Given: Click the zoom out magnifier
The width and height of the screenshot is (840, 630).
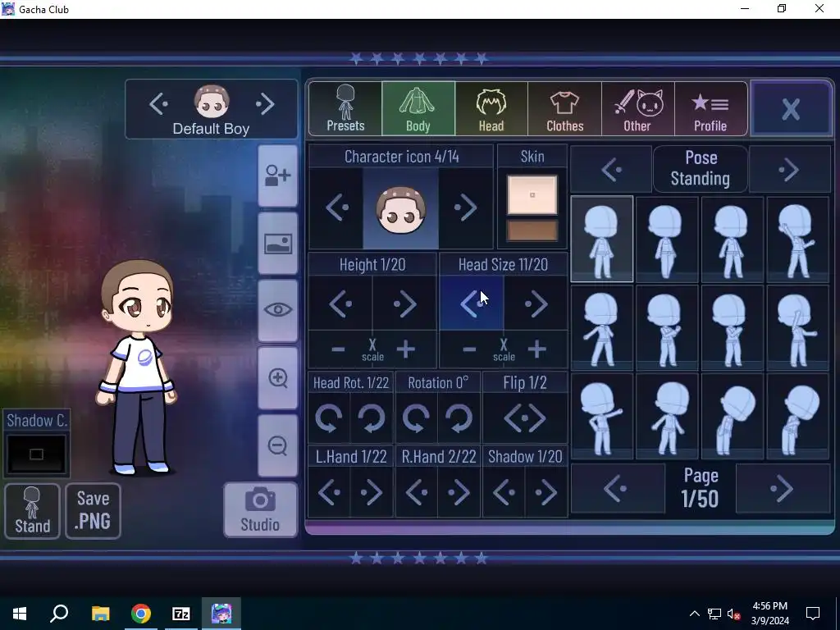Looking at the screenshot, I should point(277,445).
